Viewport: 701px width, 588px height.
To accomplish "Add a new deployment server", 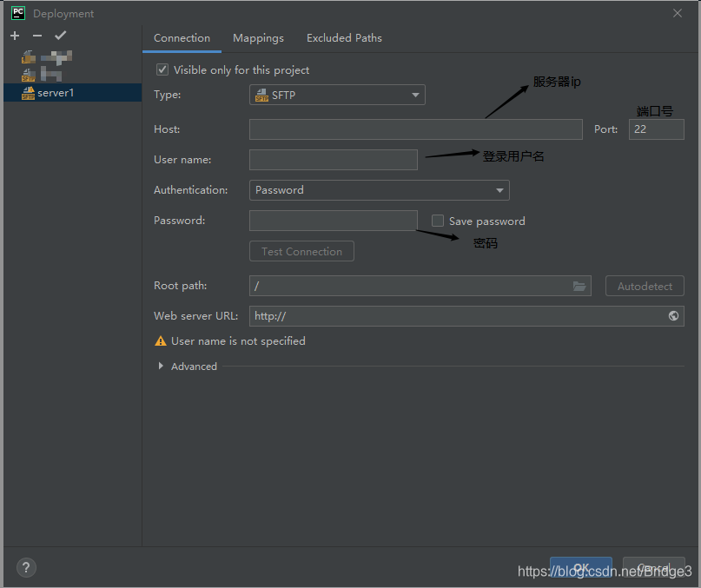I will coord(15,36).
